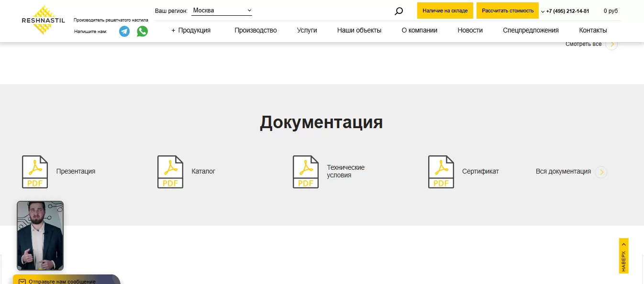
Task: Go to the Контакты menu item
Action: (x=593, y=30)
